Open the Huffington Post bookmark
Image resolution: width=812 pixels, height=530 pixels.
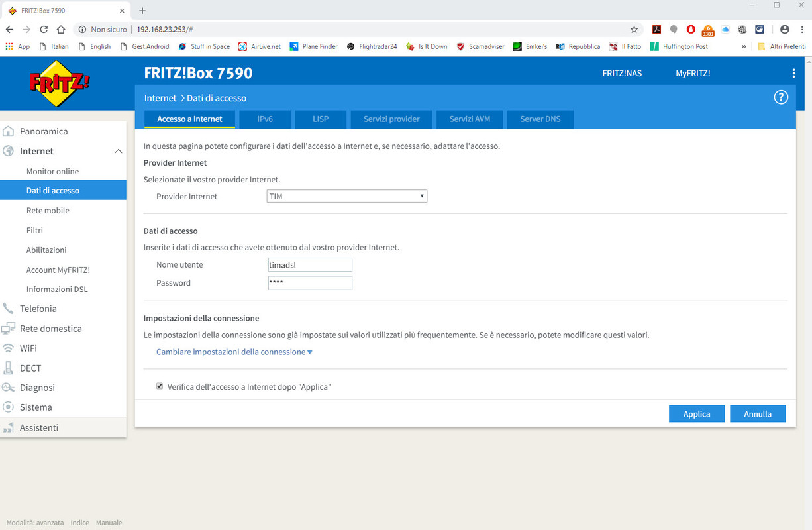coord(679,46)
